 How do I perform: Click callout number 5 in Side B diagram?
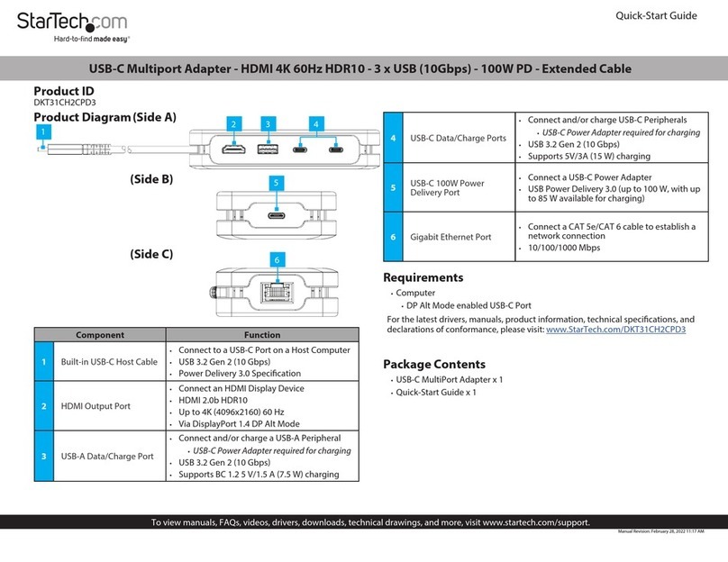pos(277,183)
